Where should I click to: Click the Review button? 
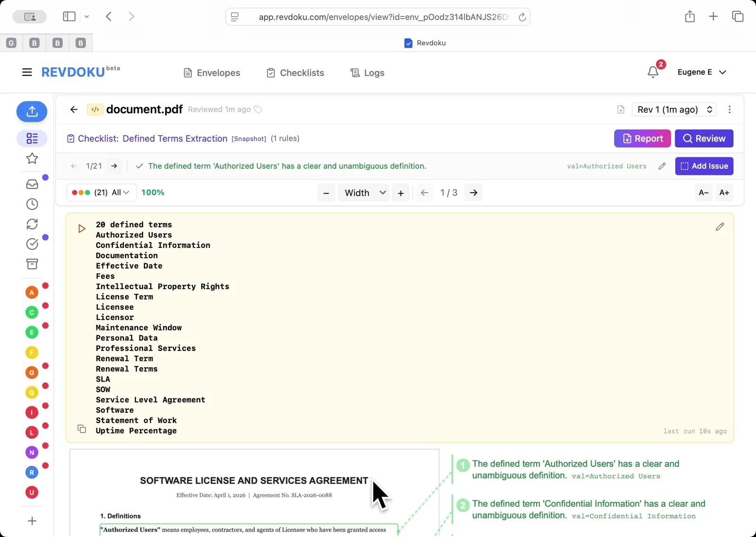[704, 139]
